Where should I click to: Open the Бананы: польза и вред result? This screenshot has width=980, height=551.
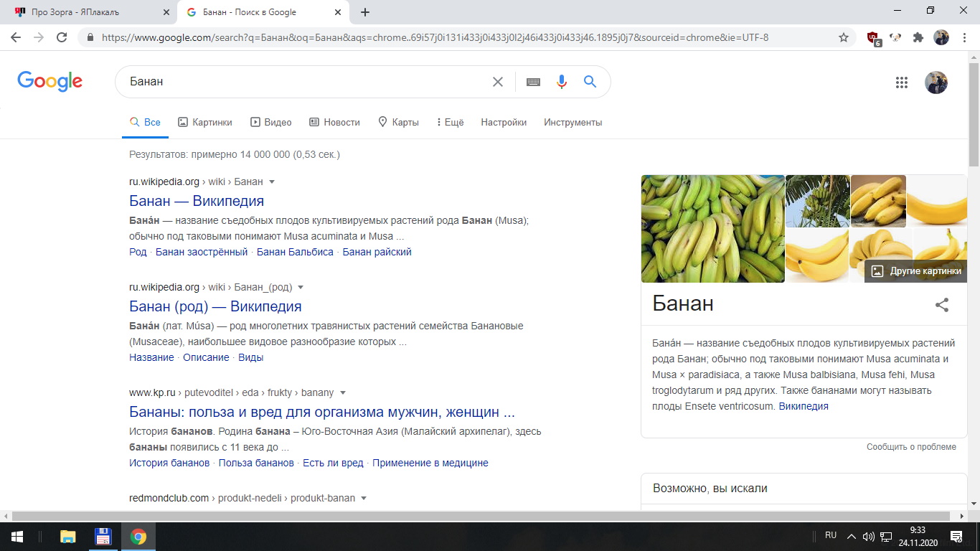[322, 412]
